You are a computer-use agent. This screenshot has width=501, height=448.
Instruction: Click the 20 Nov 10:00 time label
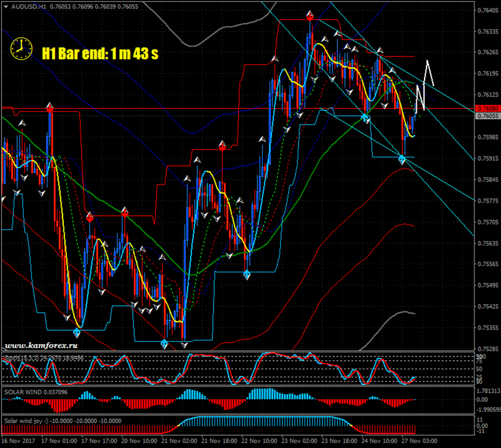pos(139,441)
